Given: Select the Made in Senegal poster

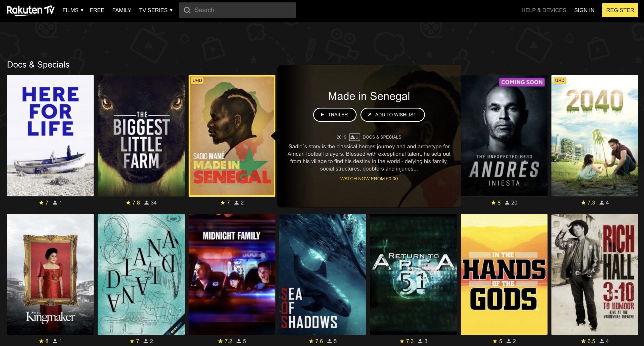Looking at the screenshot, I should 232,136.
